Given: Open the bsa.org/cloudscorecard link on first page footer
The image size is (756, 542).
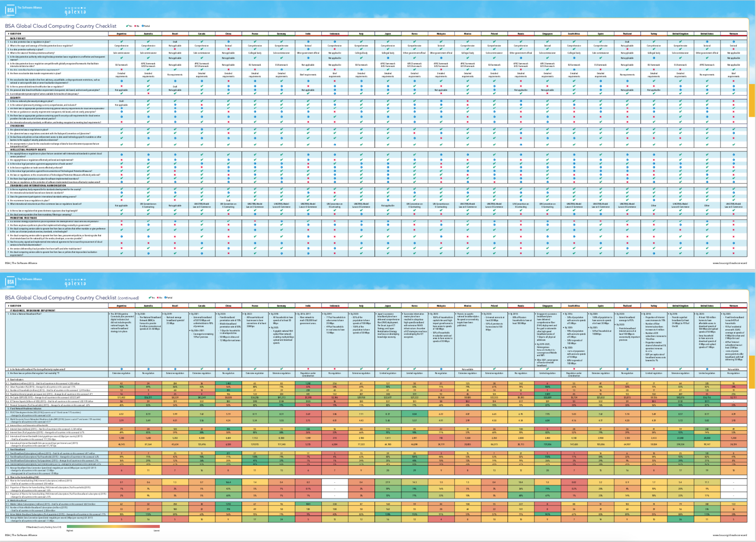Looking at the screenshot, I should 729,263.
